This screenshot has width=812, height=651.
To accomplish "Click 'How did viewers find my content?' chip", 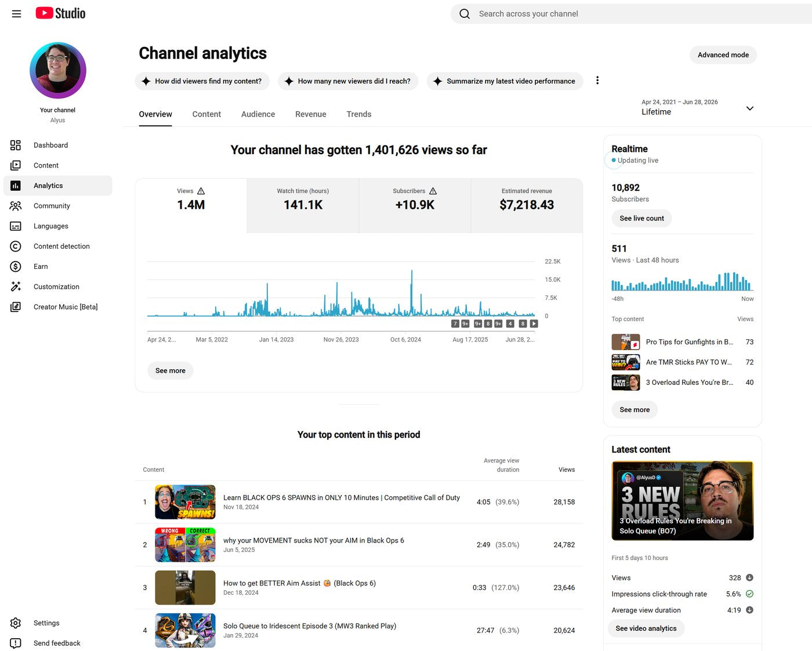I will [202, 81].
